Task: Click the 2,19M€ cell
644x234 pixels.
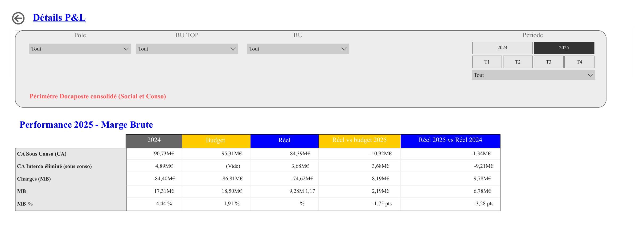Action: [x=359, y=191]
